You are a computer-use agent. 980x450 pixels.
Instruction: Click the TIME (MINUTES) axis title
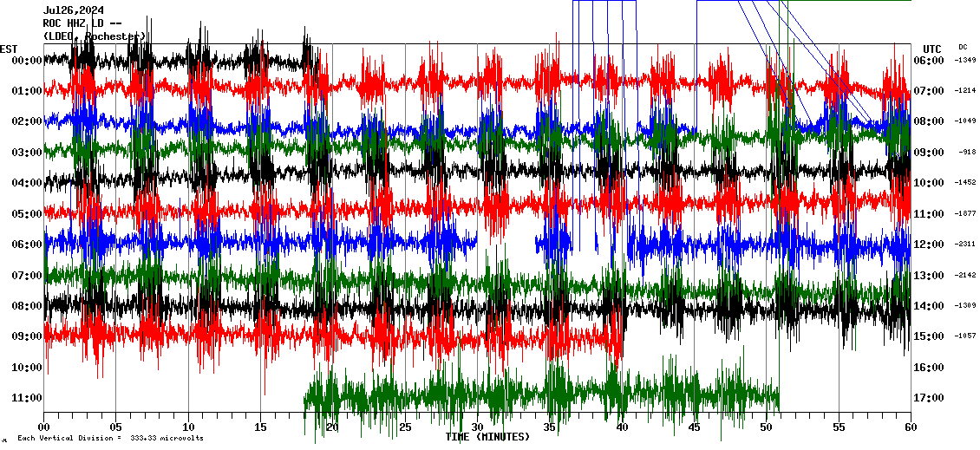click(487, 437)
